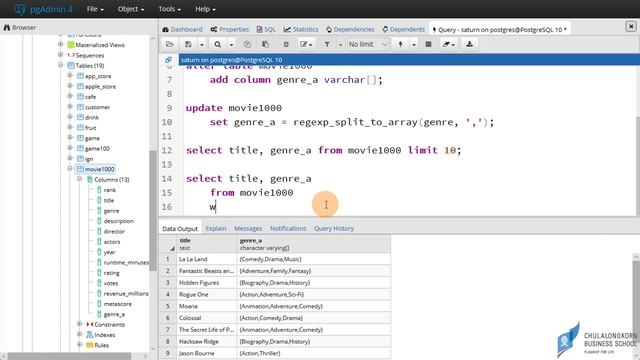Open the Messages output tab
640x360 pixels.
click(248, 229)
